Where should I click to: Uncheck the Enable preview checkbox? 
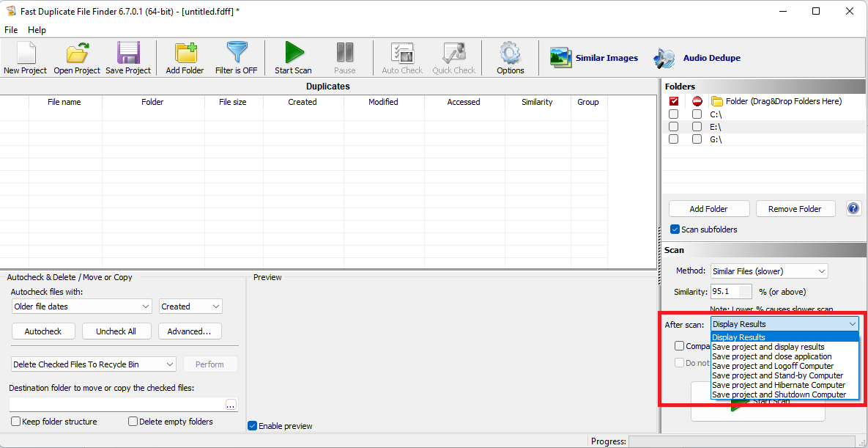tap(253, 426)
